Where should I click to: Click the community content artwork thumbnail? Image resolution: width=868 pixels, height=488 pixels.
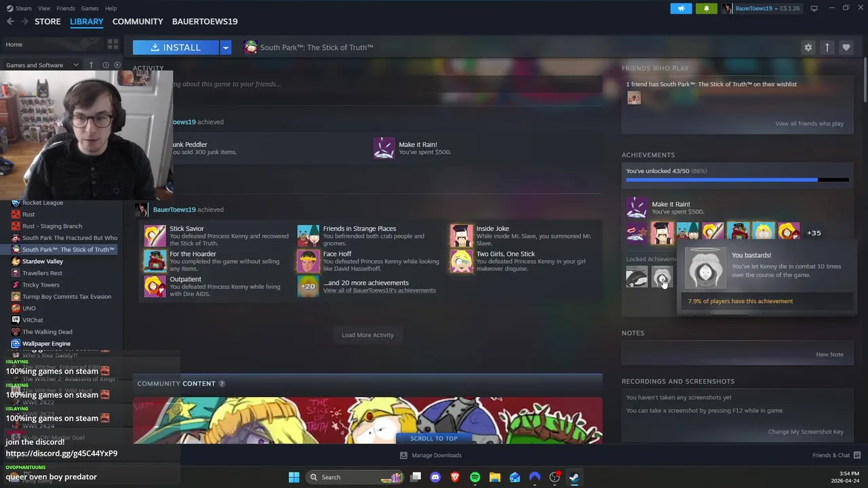click(368, 420)
